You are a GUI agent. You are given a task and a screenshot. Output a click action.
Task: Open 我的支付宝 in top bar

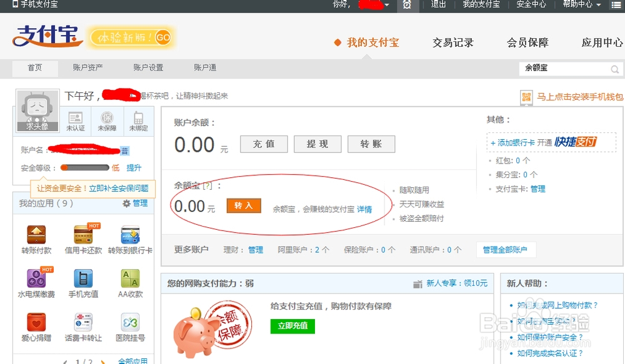click(x=481, y=4)
